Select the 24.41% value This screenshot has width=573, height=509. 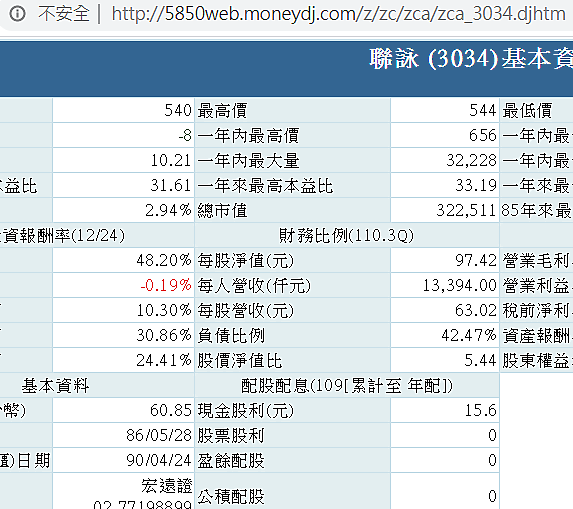pos(164,361)
